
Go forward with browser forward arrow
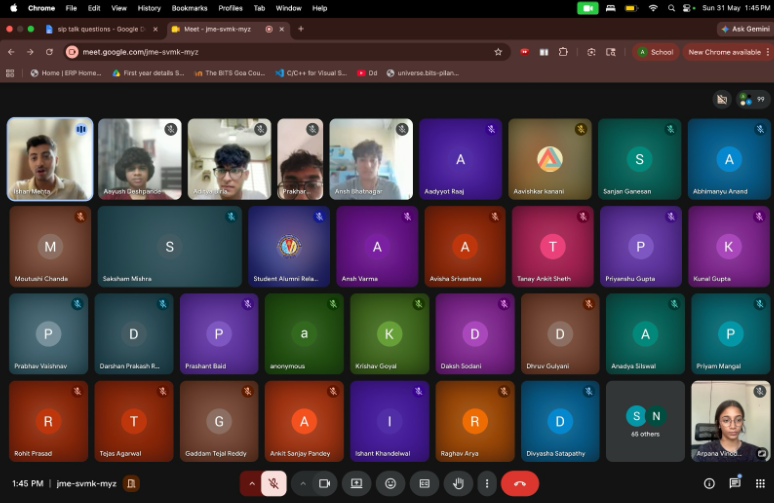[30, 52]
